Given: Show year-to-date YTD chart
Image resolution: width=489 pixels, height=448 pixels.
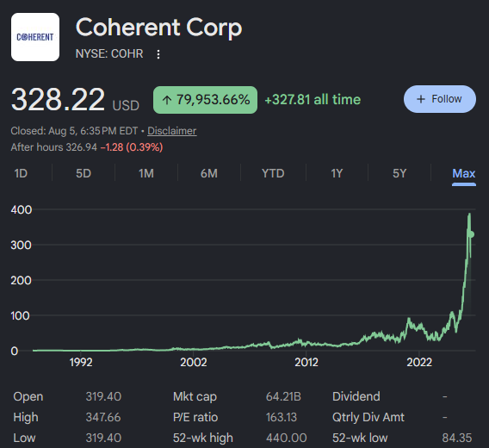Looking at the screenshot, I should click(x=273, y=173).
